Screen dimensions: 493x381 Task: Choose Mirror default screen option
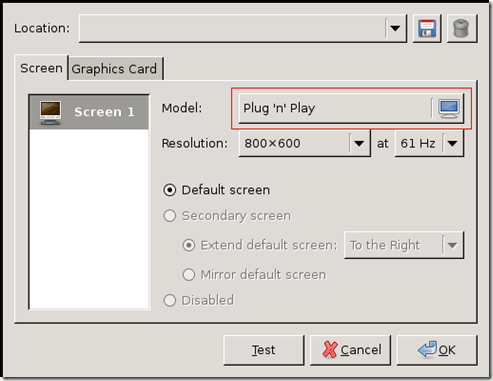click(189, 275)
